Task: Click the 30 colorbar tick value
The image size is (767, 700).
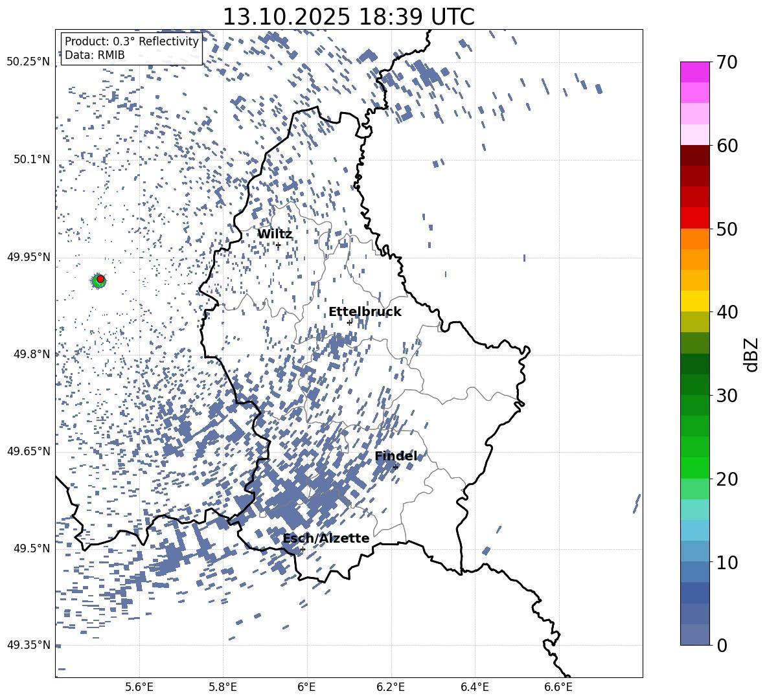Action: 727,396
